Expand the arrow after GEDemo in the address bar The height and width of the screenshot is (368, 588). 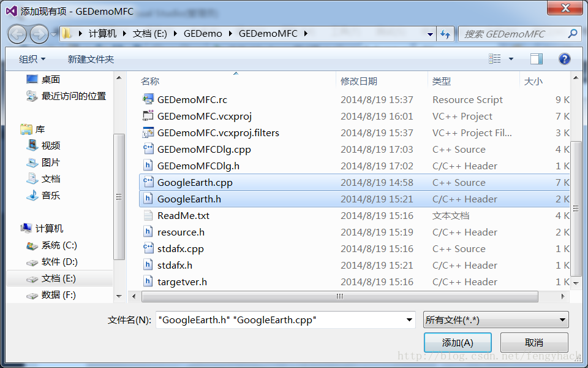pyautogui.click(x=231, y=34)
